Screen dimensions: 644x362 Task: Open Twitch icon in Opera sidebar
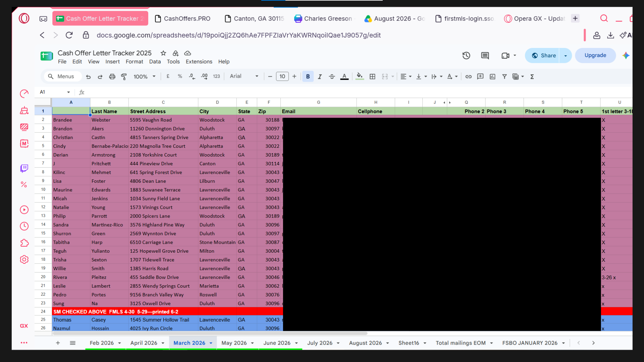coord(24,168)
